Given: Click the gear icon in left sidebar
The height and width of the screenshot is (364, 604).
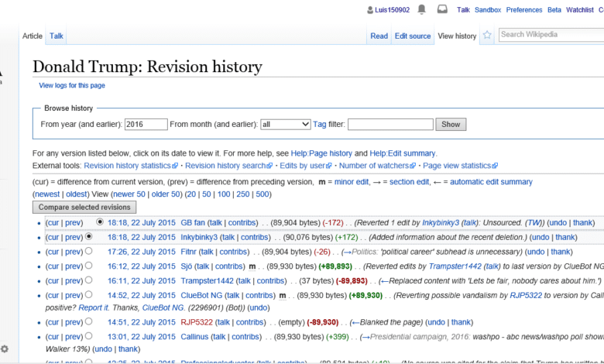Looking at the screenshot, I should point(4,349).
